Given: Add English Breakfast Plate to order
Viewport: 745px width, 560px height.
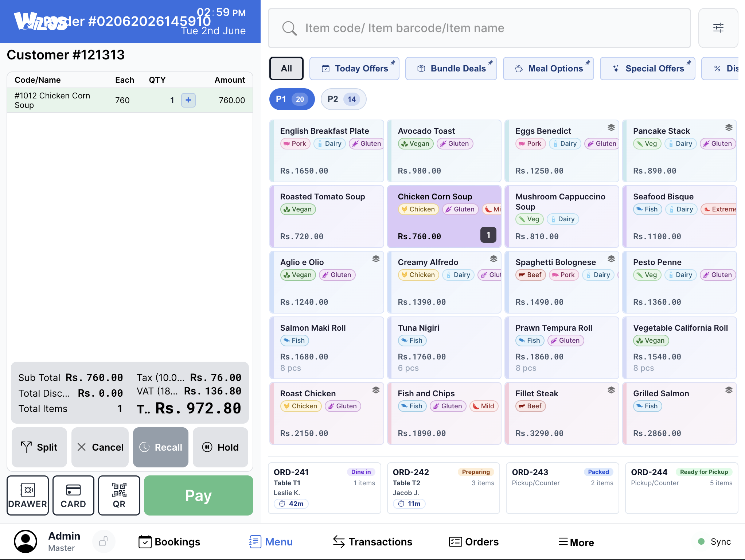Looking at the screenshot, I should (x=327, y=151).
